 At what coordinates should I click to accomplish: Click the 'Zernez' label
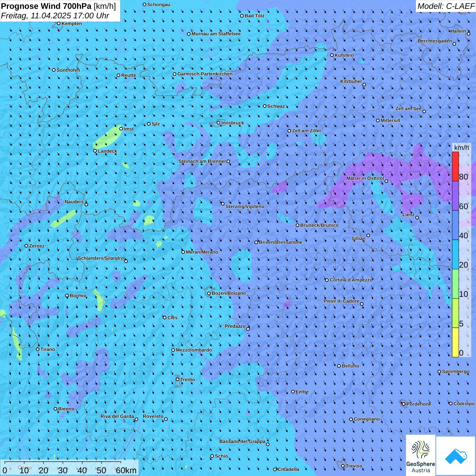(x=37, y=246)
